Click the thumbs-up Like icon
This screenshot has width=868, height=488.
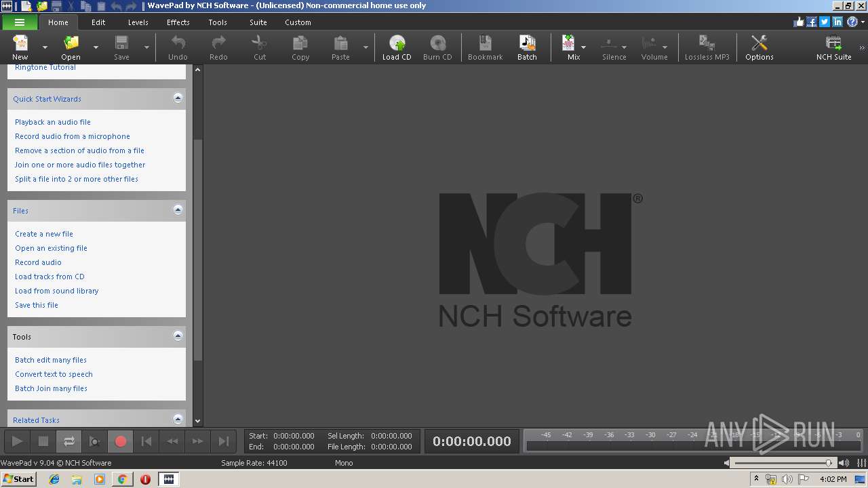tap(799, 22)
